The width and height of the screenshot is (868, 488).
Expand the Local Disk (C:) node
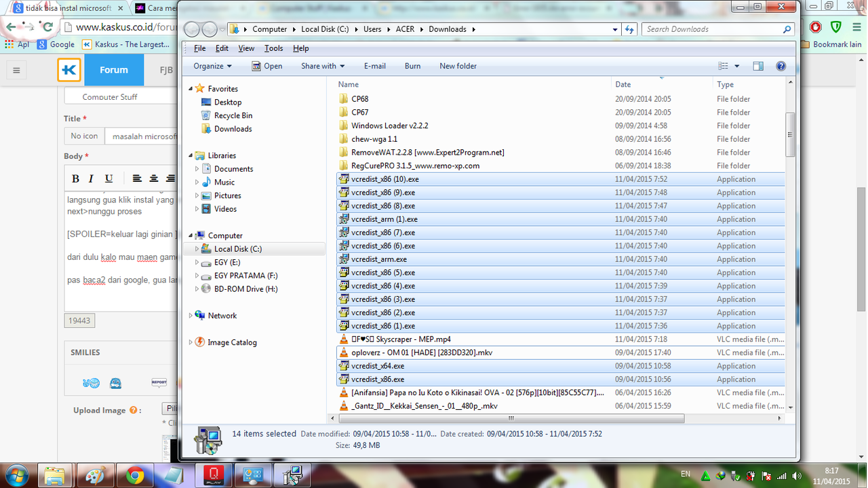point(197,249)
